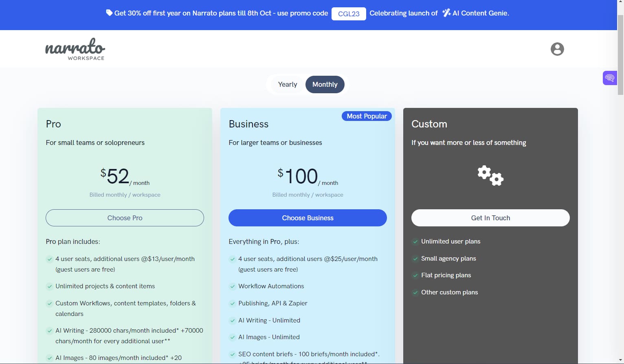This screenshot has width=624, height=364.
Task: Choose the Pro plan button
Action: coord(125,218)
